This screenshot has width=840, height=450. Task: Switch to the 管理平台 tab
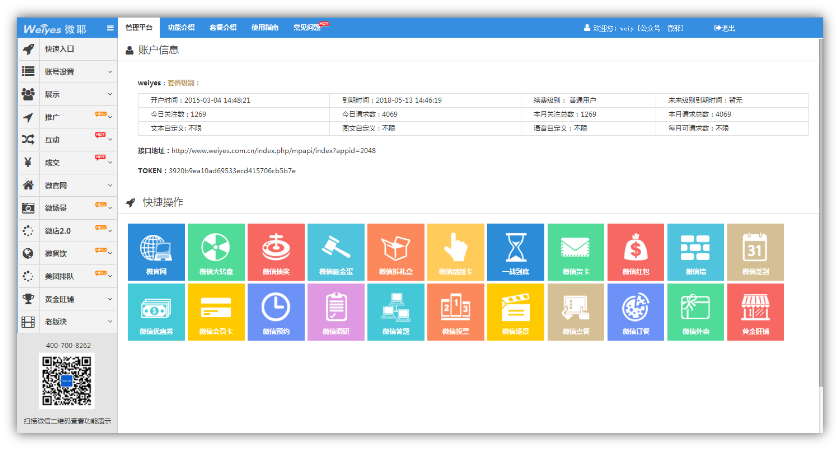coord(139,27)
